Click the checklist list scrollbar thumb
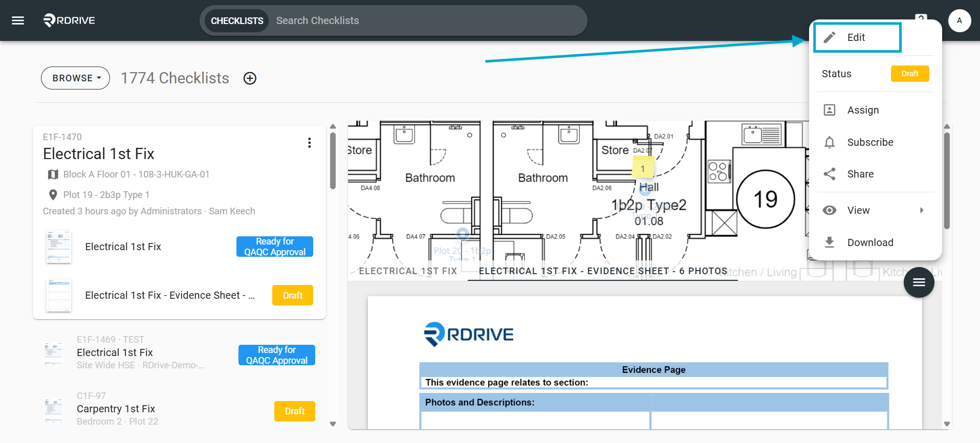Viewport: 980px width, 443px height. click(333, 161)
